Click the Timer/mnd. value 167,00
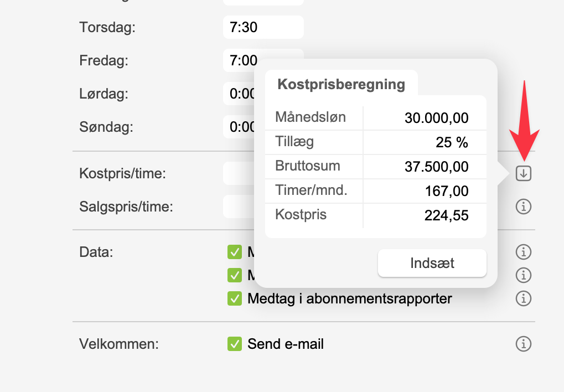 (446, 192)
